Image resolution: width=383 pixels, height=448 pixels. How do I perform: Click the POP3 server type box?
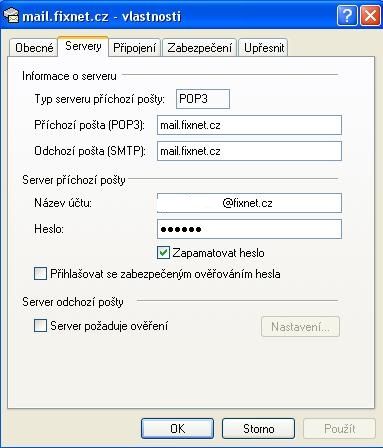coord(203,99)
